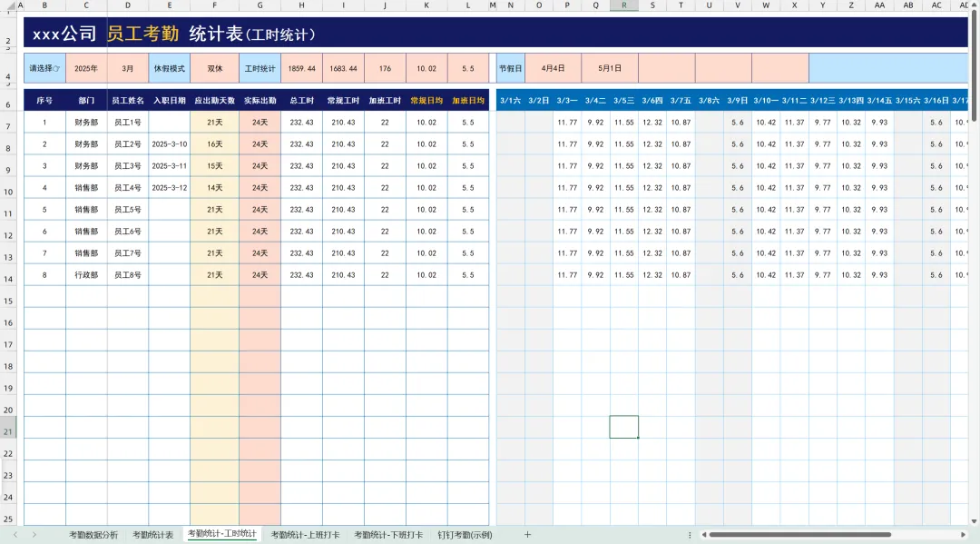980x544 pixels.
Task: Click the tab bar resize handle dots
Action: pyautogui.click(x=690, y=535)
